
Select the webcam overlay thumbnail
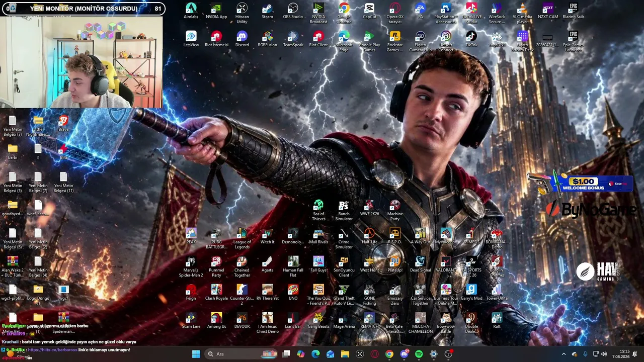pos(83,61)
